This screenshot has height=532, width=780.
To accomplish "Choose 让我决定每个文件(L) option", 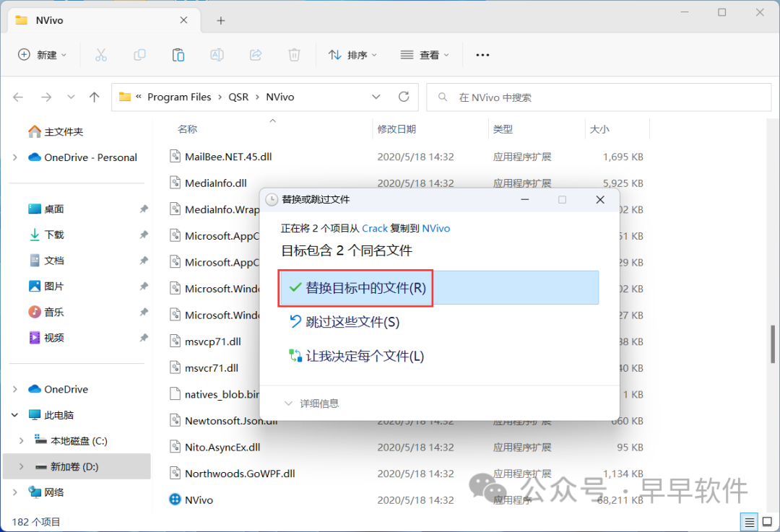I will pos(357,356).
